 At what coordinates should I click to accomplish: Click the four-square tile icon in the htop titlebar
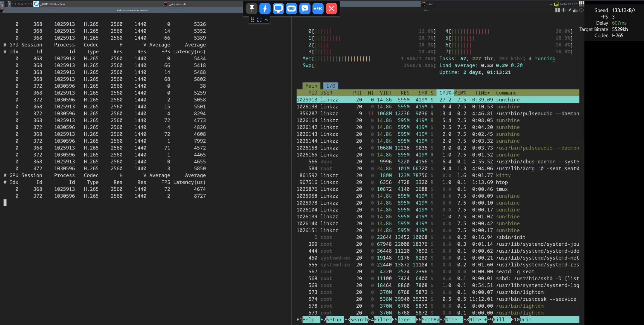(557, 10)
